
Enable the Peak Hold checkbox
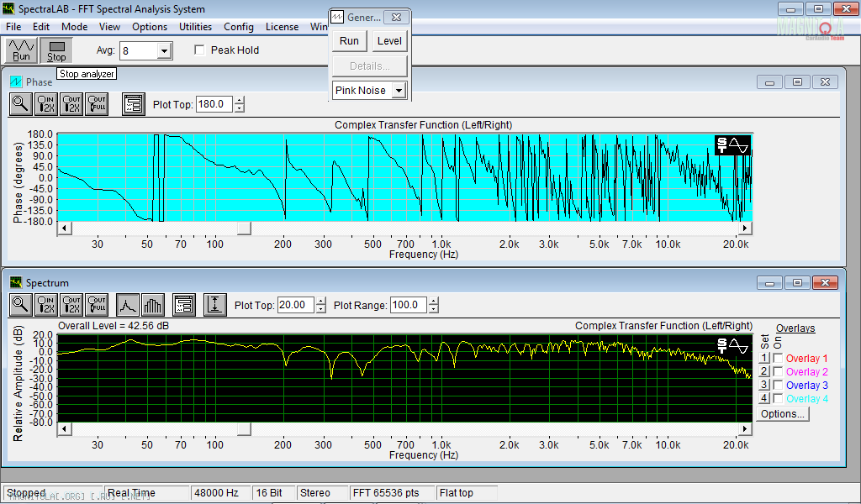pyautogui.click(x=200, y=50)
